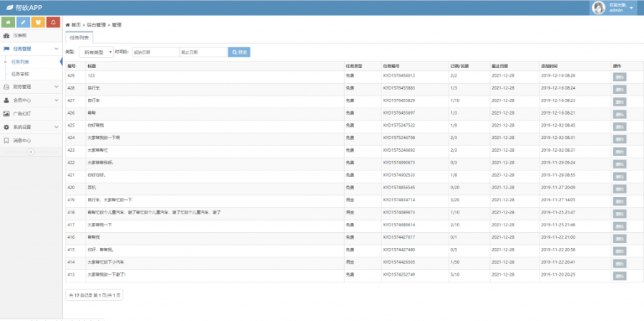Click the admin user avatar

click(x=598, y=7)
